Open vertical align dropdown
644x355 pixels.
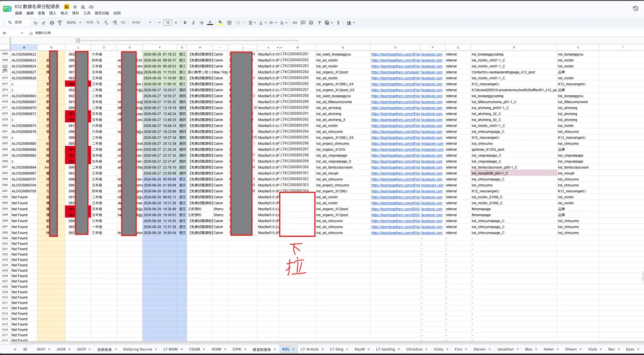(262, 23)
